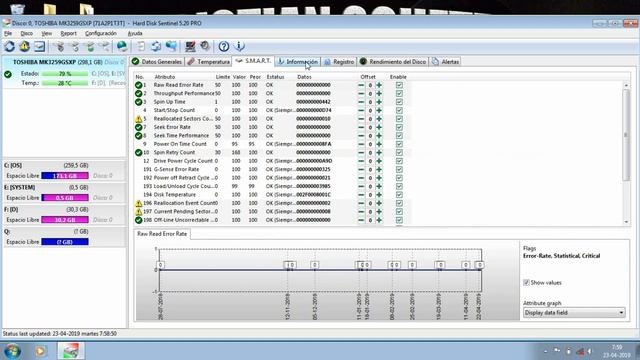640x360 pixels.
Task: Click the Temp. 28 °C bar
Action: pos(65,83)
